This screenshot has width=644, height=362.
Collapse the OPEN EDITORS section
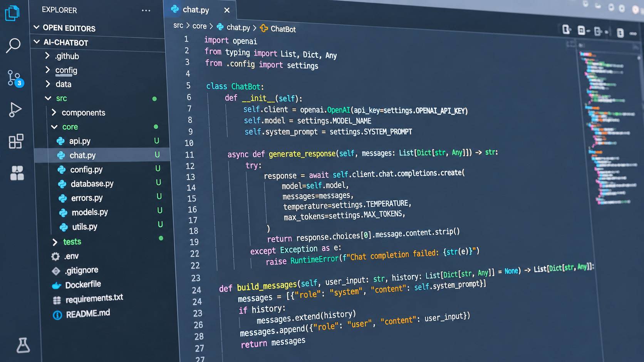click(x=37, y=27)
